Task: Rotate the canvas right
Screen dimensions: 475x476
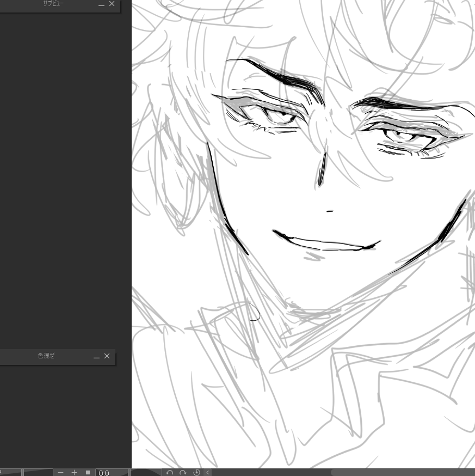Action: tap(183, 472)
